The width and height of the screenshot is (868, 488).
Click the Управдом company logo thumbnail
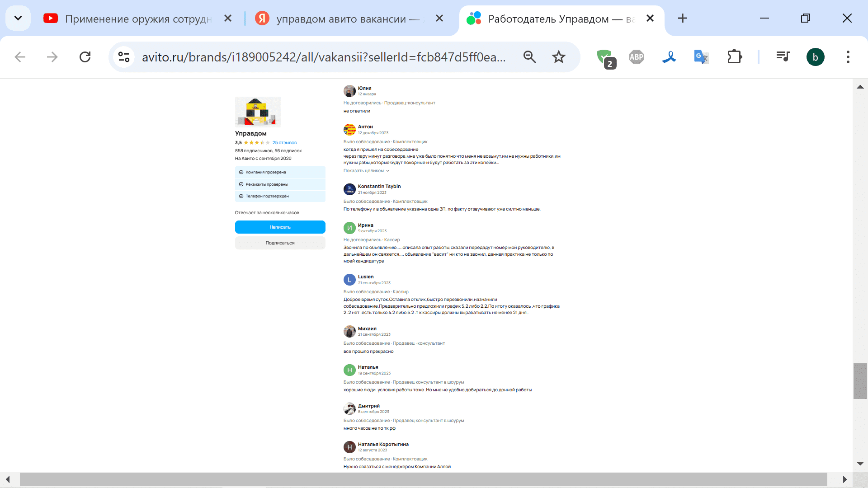258,112
